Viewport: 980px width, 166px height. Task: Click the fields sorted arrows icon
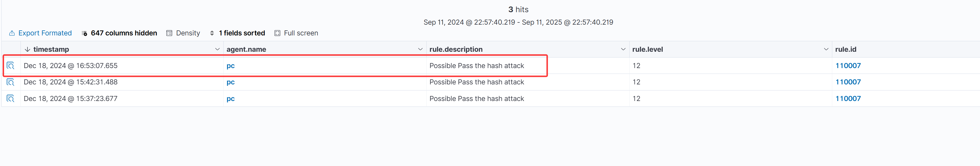(x=212, y=33)
